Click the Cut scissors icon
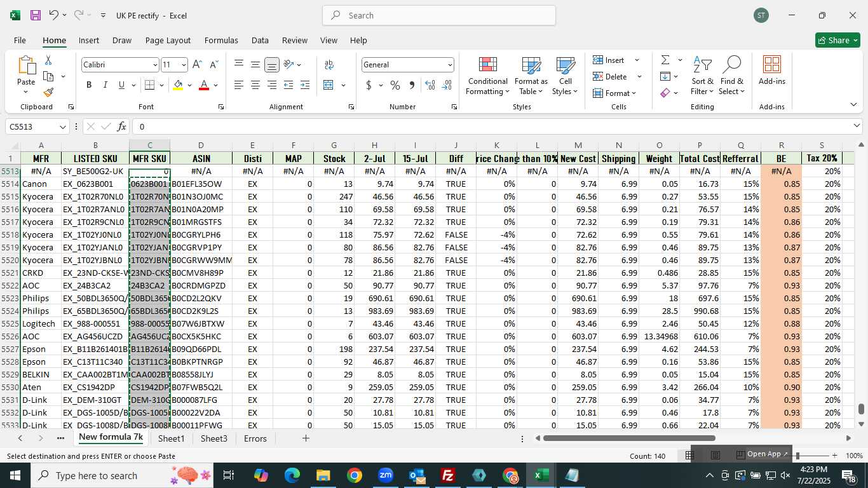This screenshot has width=868, height=488. (x=48, y=60)
